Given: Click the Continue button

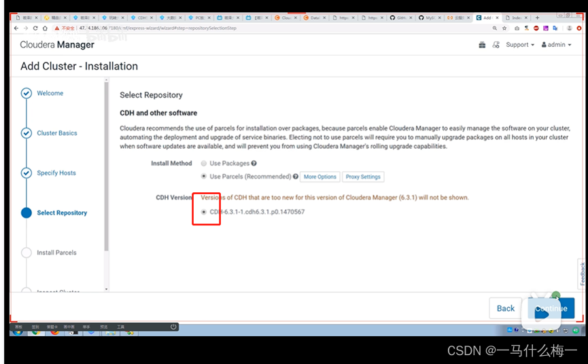Looking at the screenshot, I should pos(551,308).
